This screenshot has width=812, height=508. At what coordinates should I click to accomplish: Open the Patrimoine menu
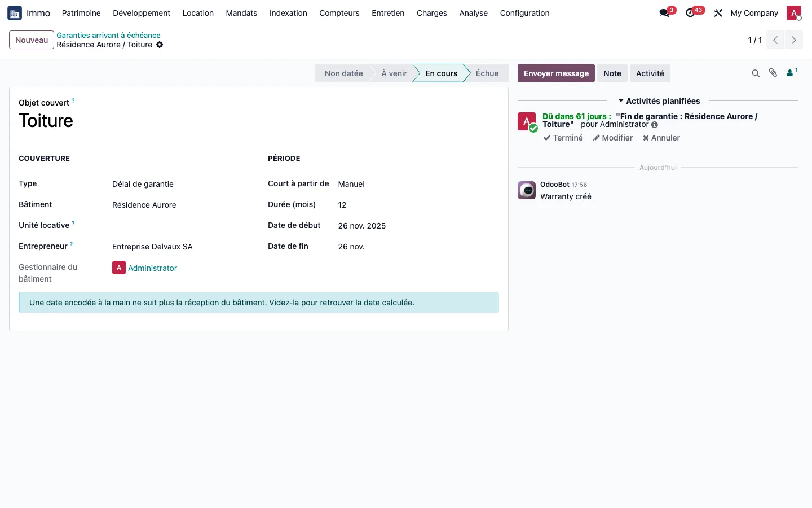pyautogui.click(x=81, y=13)
